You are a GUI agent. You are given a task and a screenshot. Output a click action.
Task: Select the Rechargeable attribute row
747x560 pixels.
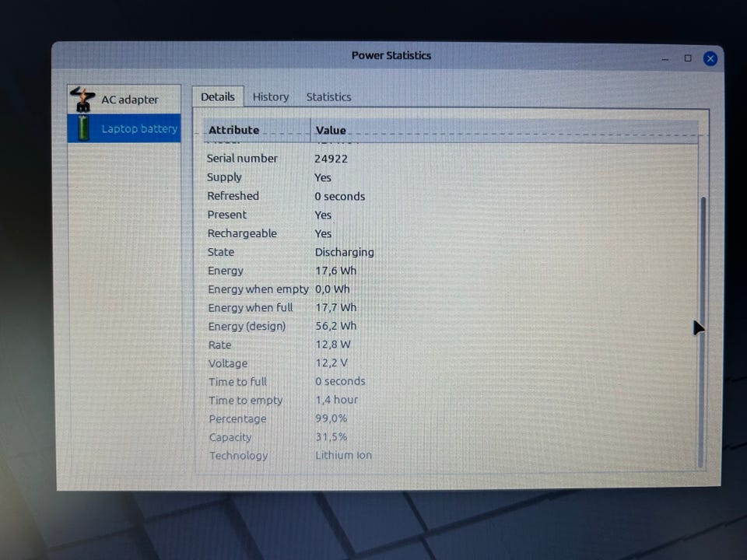click(x=451, y=233)
